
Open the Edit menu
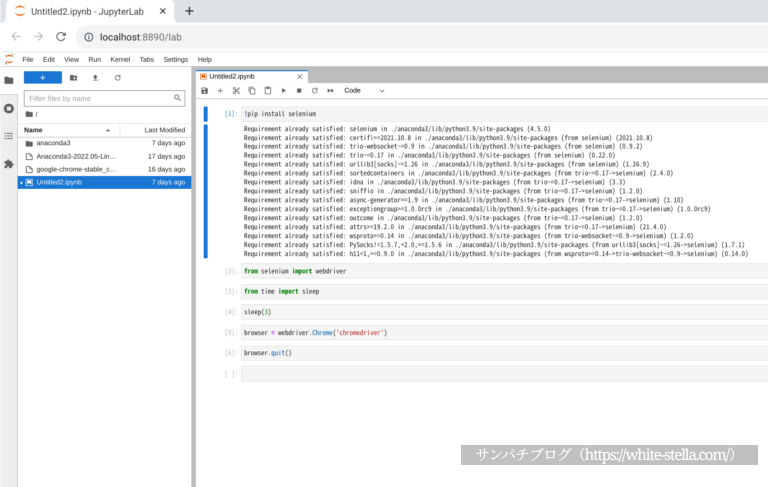(x=48, y=59)
